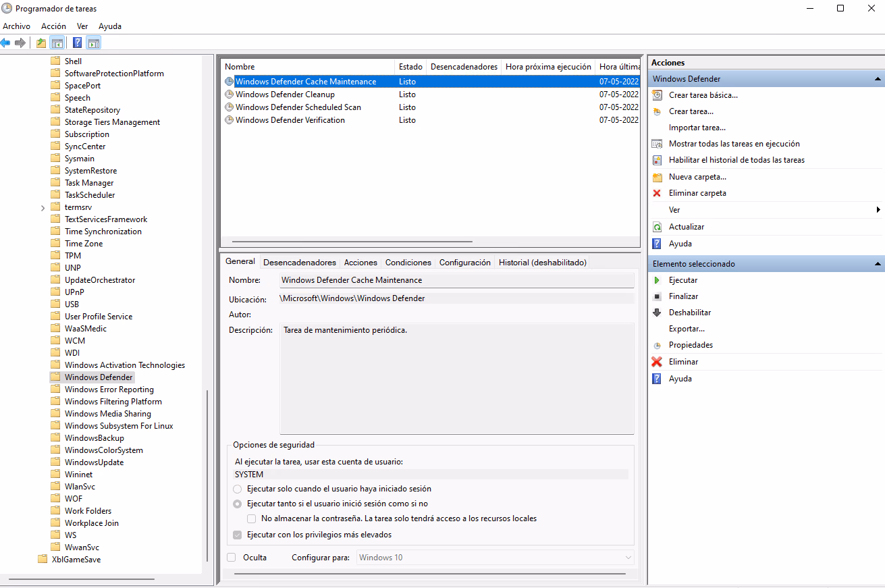Sort by the Nombre column header
This screenshot has width=885, height=588.
tap(308, 67)
